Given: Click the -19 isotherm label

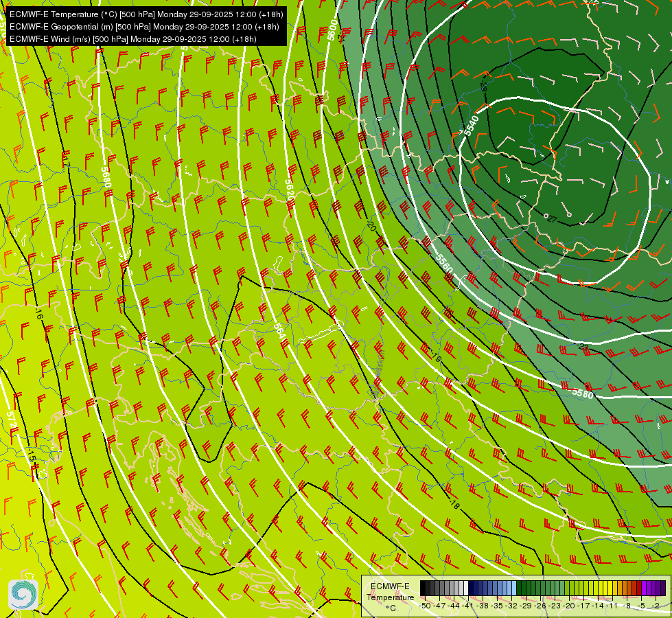Looking at the screenshot, I should 435,356.
